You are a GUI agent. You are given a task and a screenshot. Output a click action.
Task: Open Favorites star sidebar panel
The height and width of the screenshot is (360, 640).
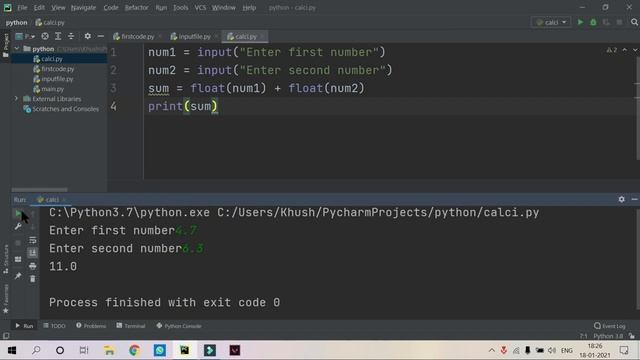[x=6, y=299]
